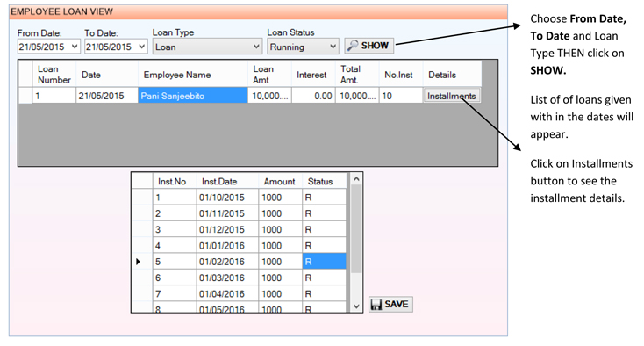Click the Loan Number column header

[x=54, y=75]
